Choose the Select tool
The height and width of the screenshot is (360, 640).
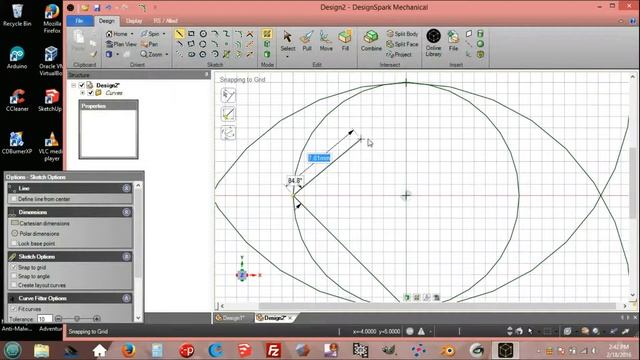pos(287,40)
